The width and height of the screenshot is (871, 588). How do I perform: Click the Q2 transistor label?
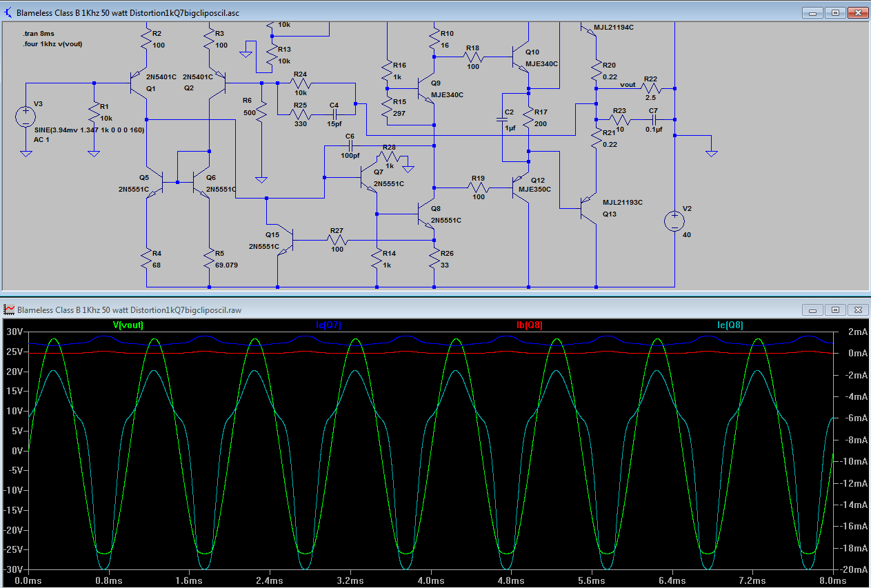(x=188, y=89)
